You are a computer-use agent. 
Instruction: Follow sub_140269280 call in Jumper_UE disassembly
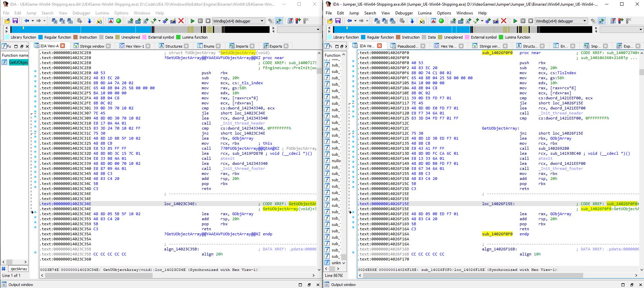click(554, 148)
